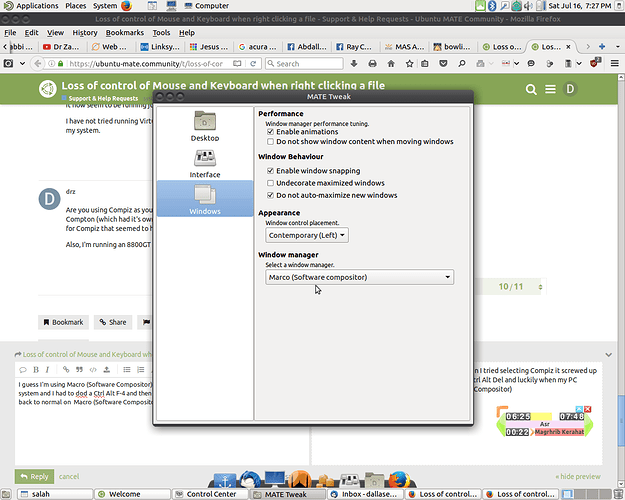Click the back navigation button
The height and width of the screenshot is (500, 625).
(38, 63)
